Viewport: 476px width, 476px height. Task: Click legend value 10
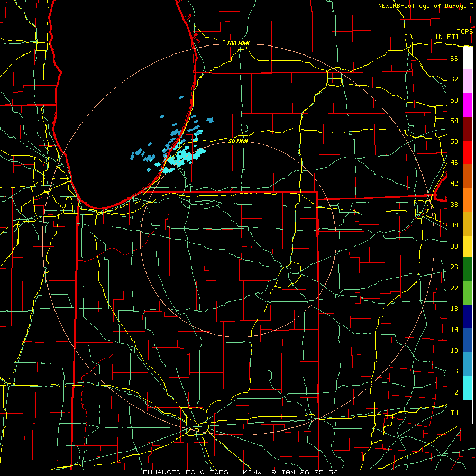point(454,351)
